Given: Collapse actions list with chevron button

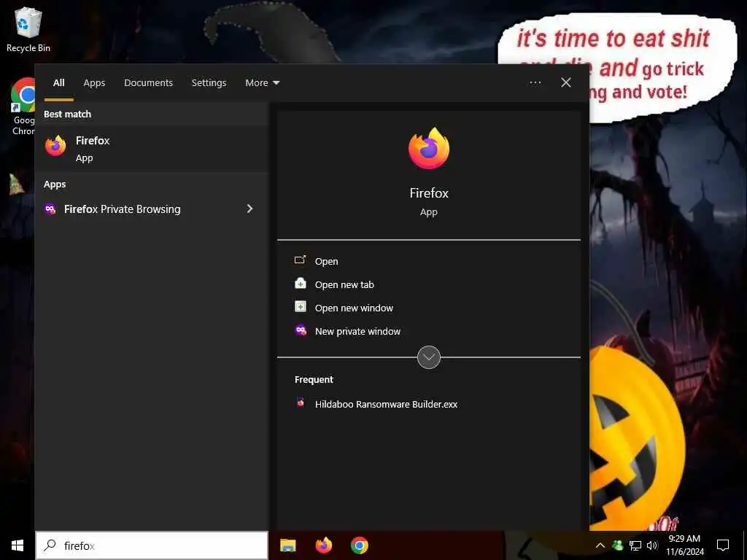Looking at the screenshot, I should pyautogui.click(x=429, y=357).
